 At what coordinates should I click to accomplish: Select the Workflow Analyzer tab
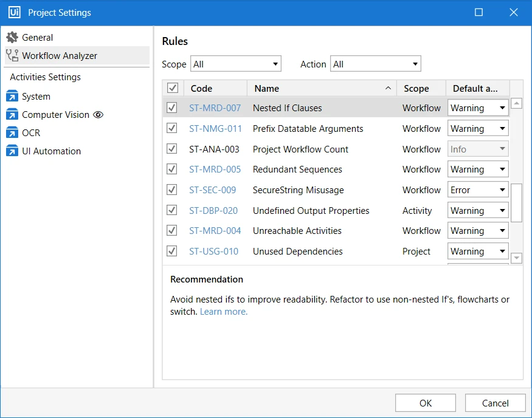[x=77, y=55]
